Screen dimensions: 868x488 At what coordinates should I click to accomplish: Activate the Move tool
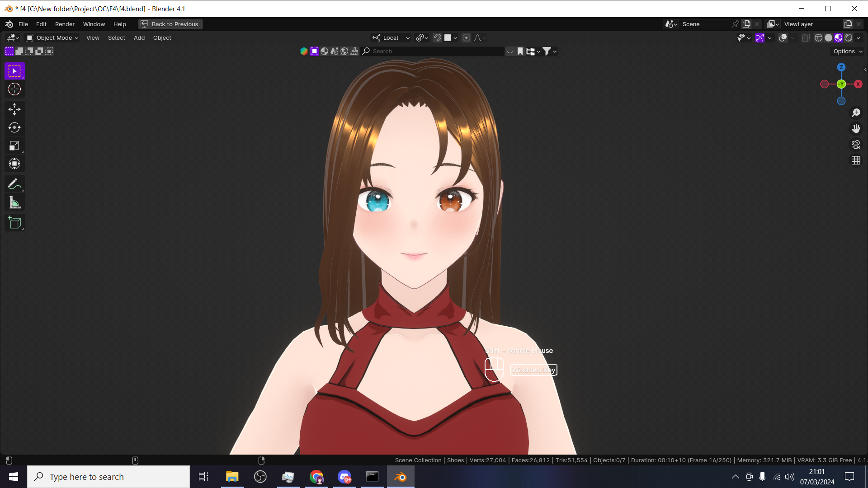tap(14, 109)
